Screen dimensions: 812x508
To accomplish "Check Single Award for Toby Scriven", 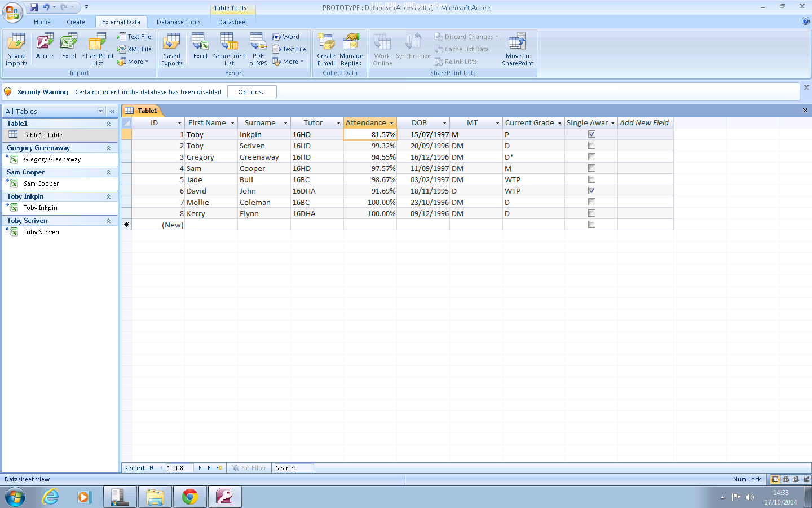I will click(x=591, y=146).
